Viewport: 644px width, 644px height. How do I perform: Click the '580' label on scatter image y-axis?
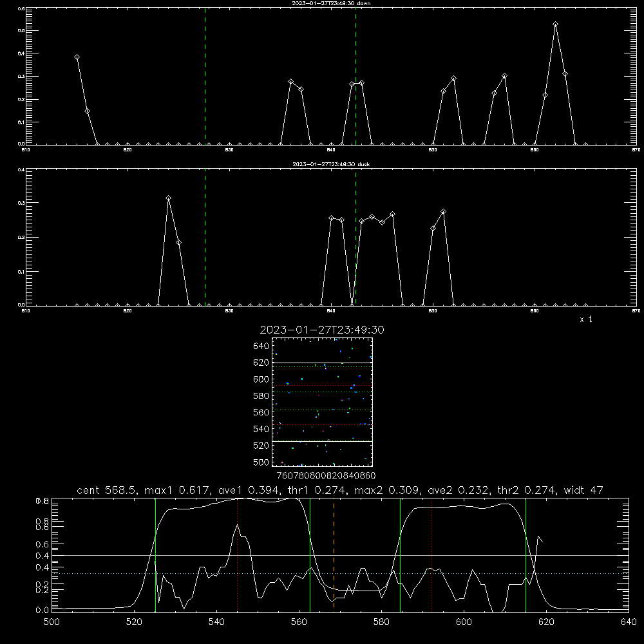(x=261, y=396)
